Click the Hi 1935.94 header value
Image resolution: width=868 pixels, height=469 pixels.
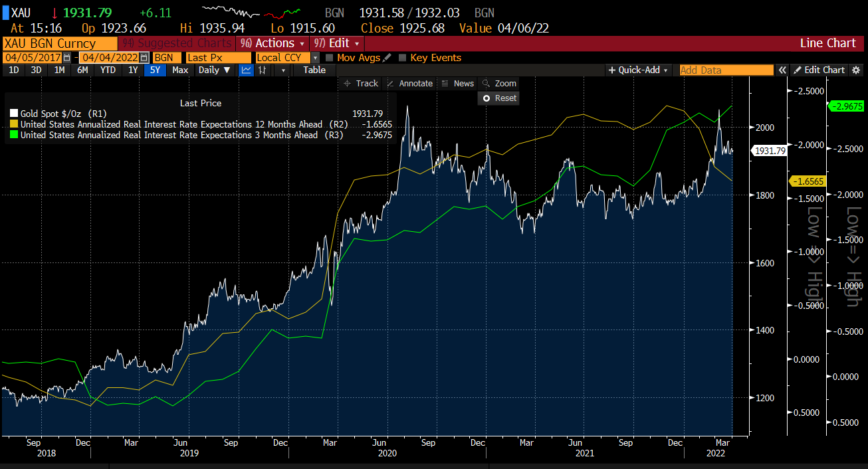[x=212, y=28]
